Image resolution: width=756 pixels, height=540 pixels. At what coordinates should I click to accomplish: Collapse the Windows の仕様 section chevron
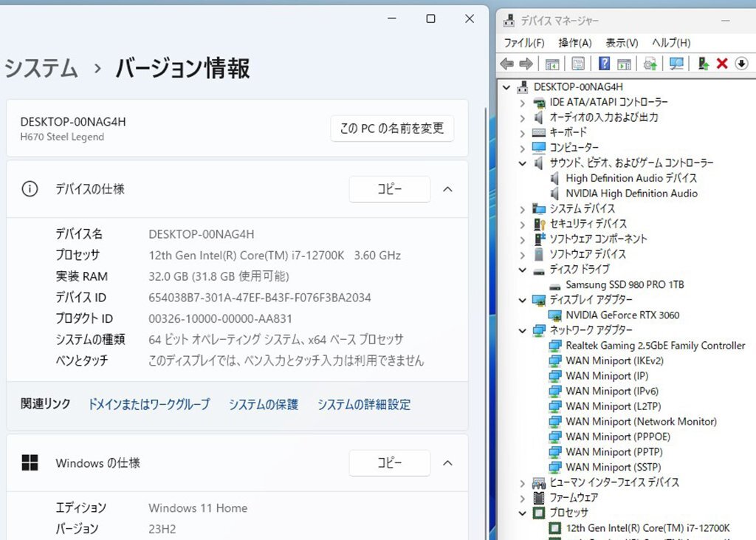447,462
